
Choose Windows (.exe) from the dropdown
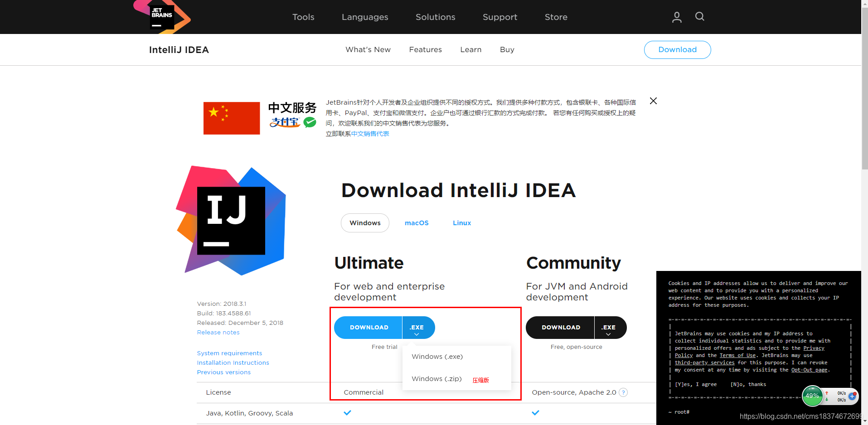point(437,357)
